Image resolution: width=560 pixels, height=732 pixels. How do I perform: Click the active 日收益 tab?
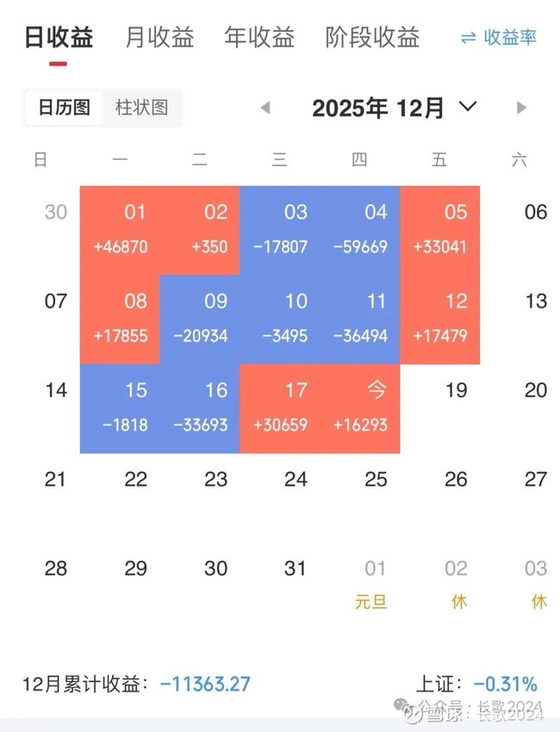pyautogui.click(x=55, y=37)
